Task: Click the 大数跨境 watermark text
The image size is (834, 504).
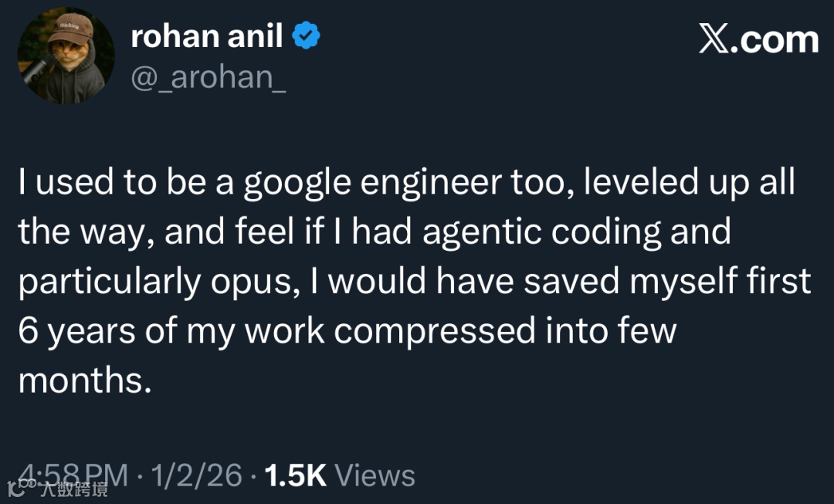Action: tap(75, 489)
